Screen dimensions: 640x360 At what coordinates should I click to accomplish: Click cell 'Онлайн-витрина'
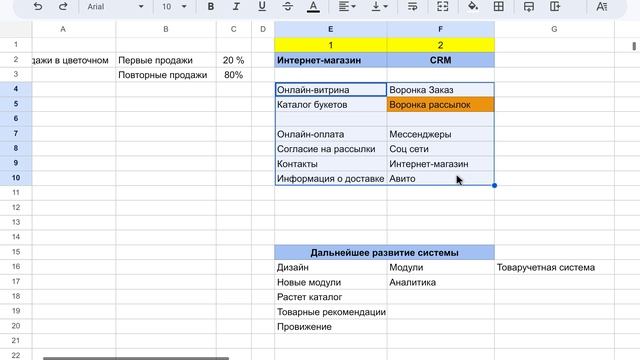tap(331, 90)
